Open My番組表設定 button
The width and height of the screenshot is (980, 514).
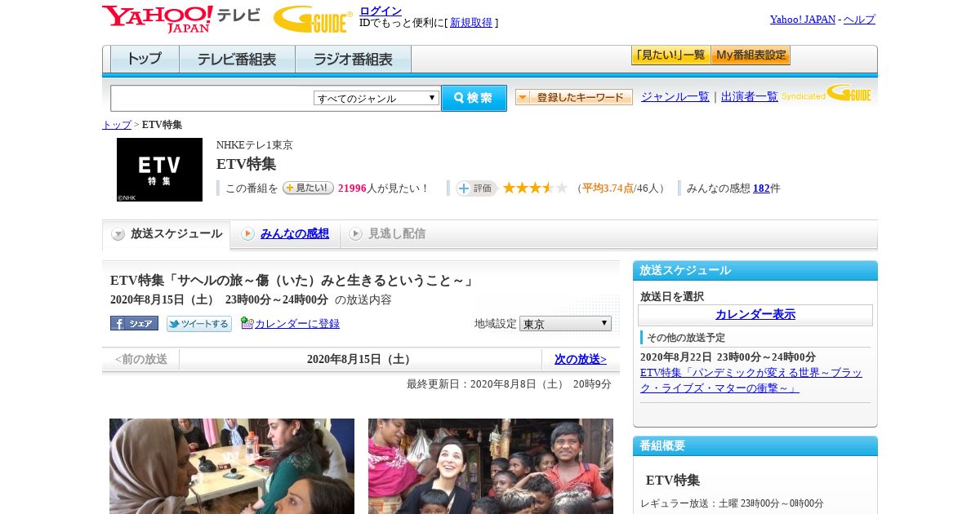click(x=751, y=55)
